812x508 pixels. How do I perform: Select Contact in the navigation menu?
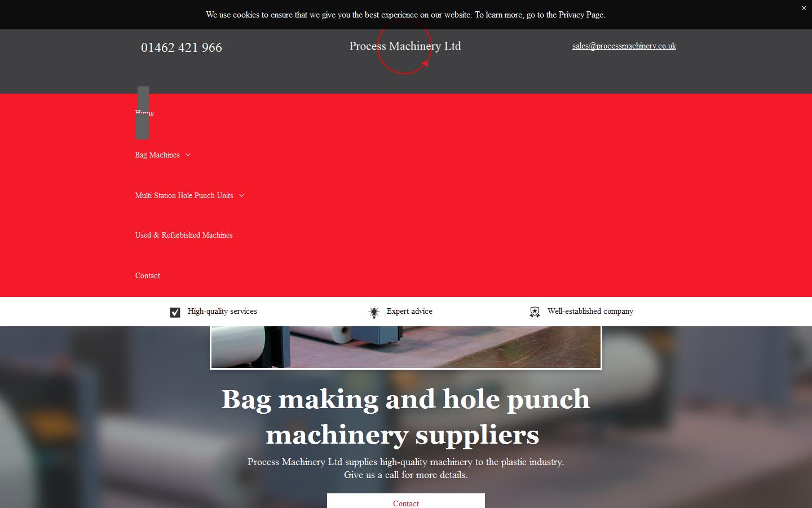pos(147,276)
